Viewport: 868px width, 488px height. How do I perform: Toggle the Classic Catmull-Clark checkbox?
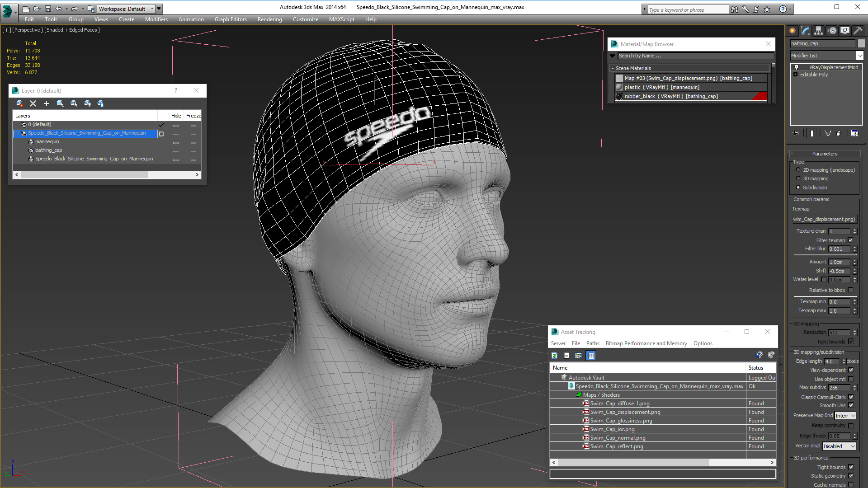(851, 397)
